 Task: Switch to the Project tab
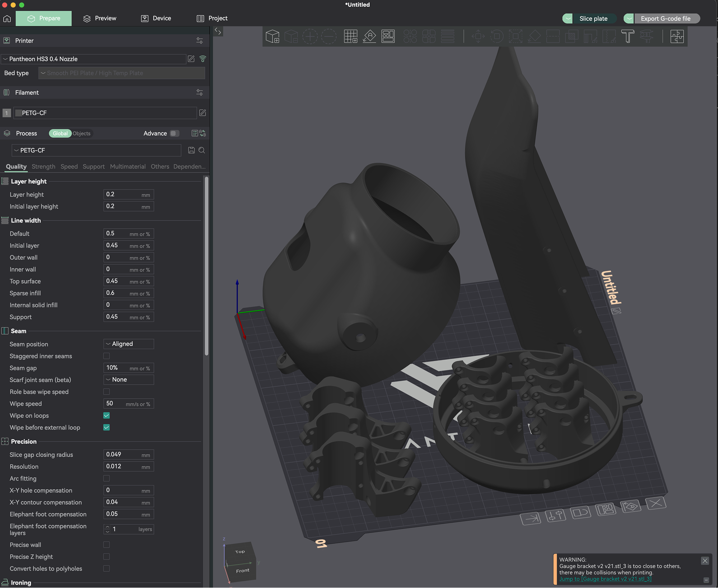coord(212,18)
